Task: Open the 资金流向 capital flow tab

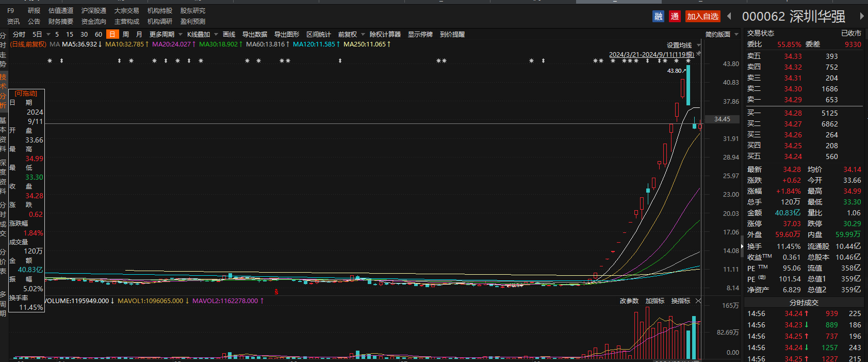Action: [x=93, y=22]
